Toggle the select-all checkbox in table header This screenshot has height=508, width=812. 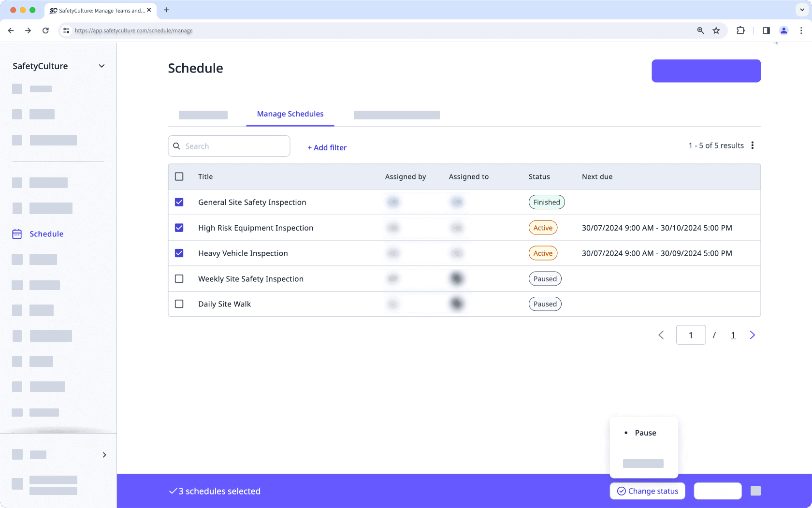179,176
